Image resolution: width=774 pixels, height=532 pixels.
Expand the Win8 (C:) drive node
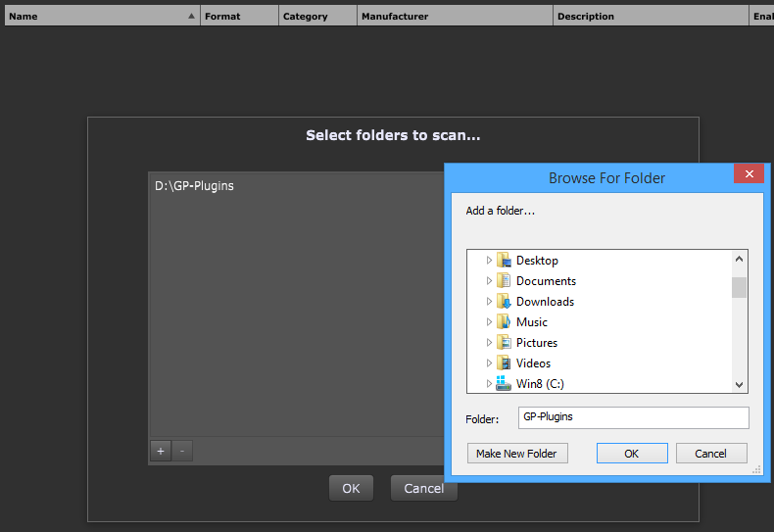pyautogui.click(x=489, y=383)
